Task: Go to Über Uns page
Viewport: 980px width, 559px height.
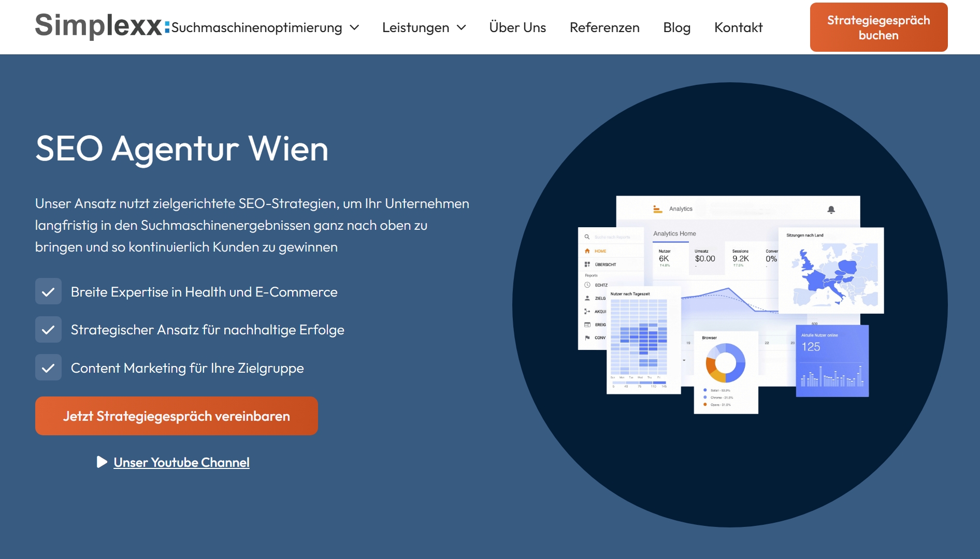Action: click(517, 27)
